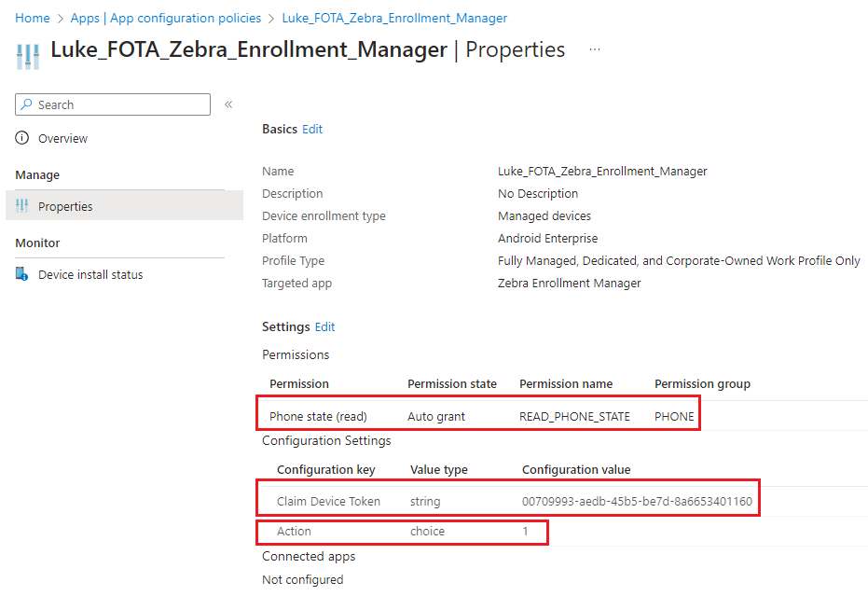The width and height of the screenshot is (868, 596).
Task: Click the policy's colored app icon beside the title
Action: 27,55
